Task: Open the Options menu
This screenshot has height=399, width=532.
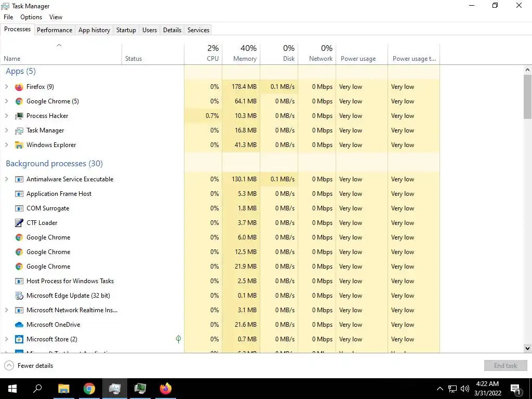Action: pyautogui.click(x=31, y=17)
